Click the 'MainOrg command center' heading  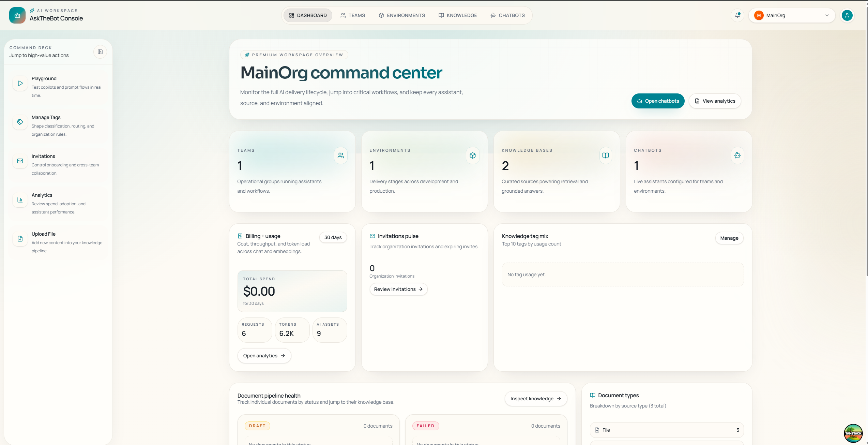pyautogui.click(x=341, y=73)
